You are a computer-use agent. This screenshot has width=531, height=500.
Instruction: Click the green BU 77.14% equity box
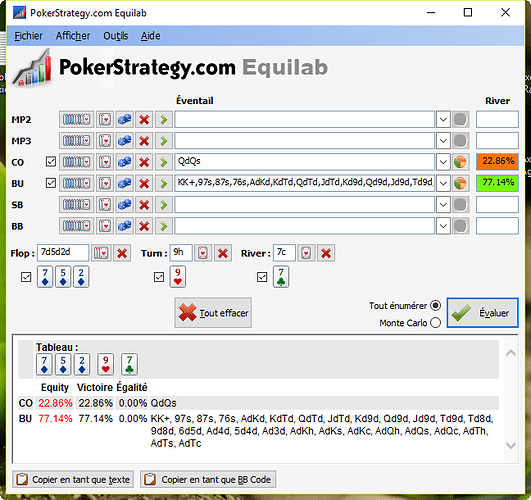[497, 183]
